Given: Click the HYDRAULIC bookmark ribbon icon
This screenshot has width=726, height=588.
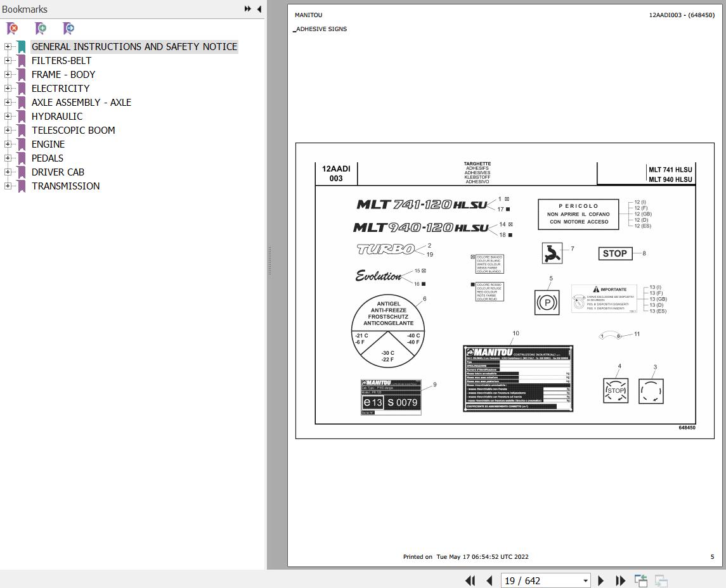Looking at the screenshot, I should pos(22,117).
